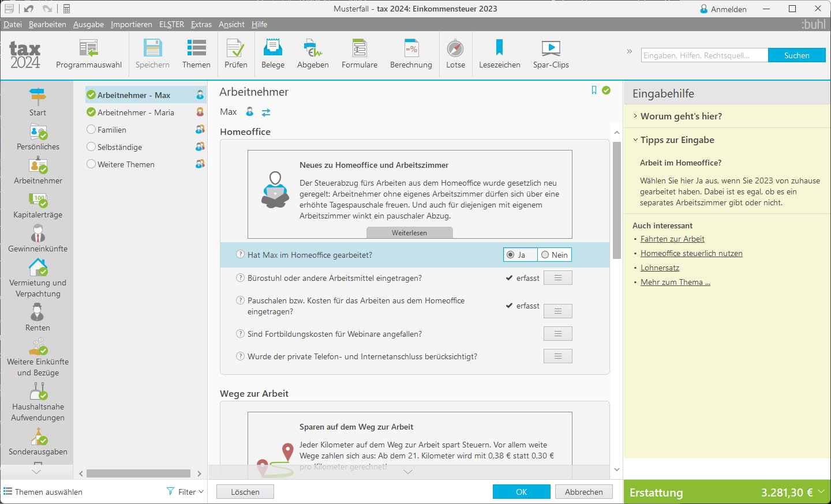Open the Bearbeiten menu

click(x=47, y=24)
